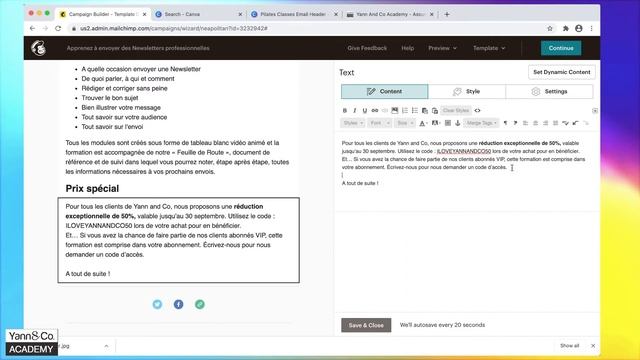The width and height of the screenshot is (640, 360).
Task: Center align the text
Action: tap(536, 123)
